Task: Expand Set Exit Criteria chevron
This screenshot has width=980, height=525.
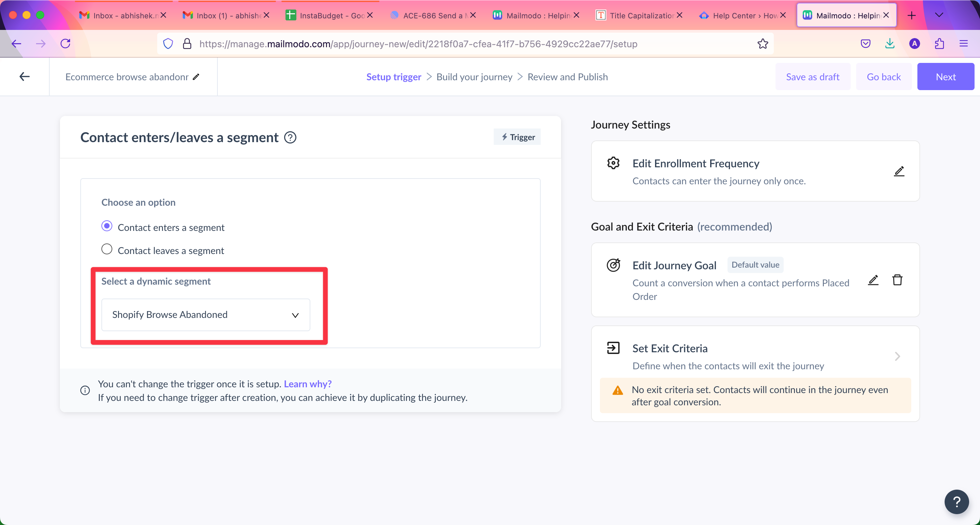Action: tap(897, 357)
